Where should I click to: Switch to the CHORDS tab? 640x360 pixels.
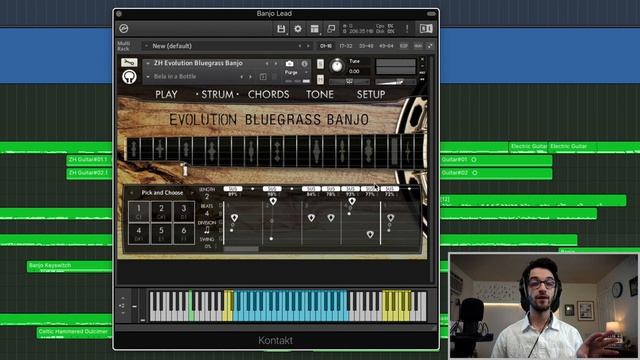(268, 95)
